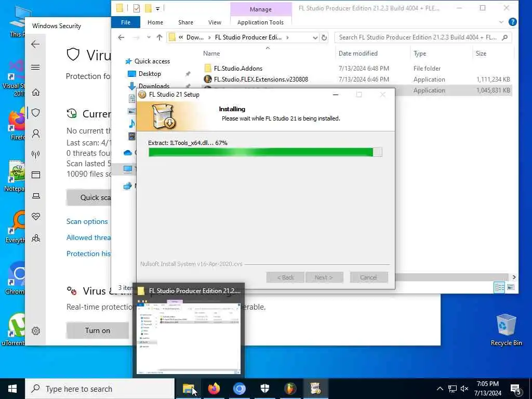Click taskbar 'Type here to search' box
This screenshot has height=399, width=532.
[100, 389]
